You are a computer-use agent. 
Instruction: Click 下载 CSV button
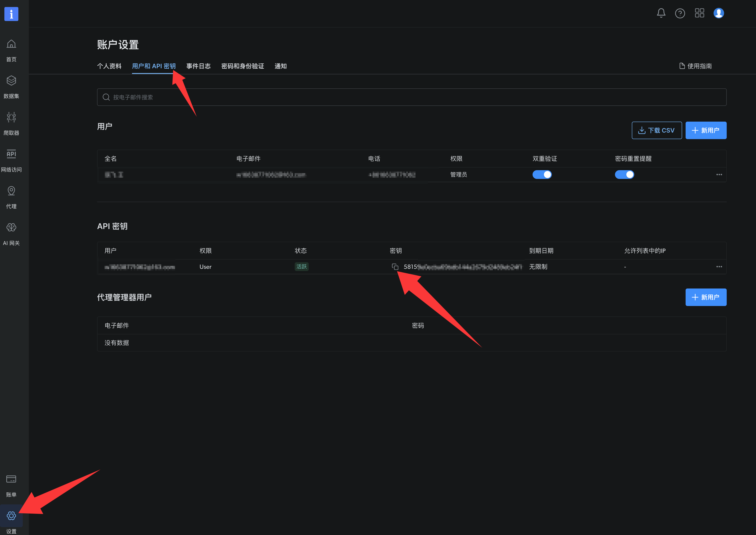click(657, 130)
